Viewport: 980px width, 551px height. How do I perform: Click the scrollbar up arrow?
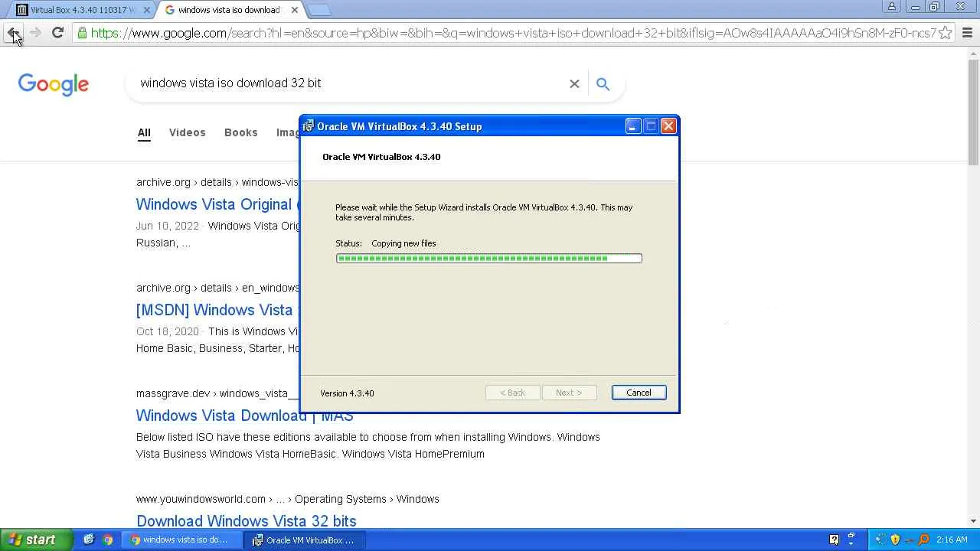point(974,53)
